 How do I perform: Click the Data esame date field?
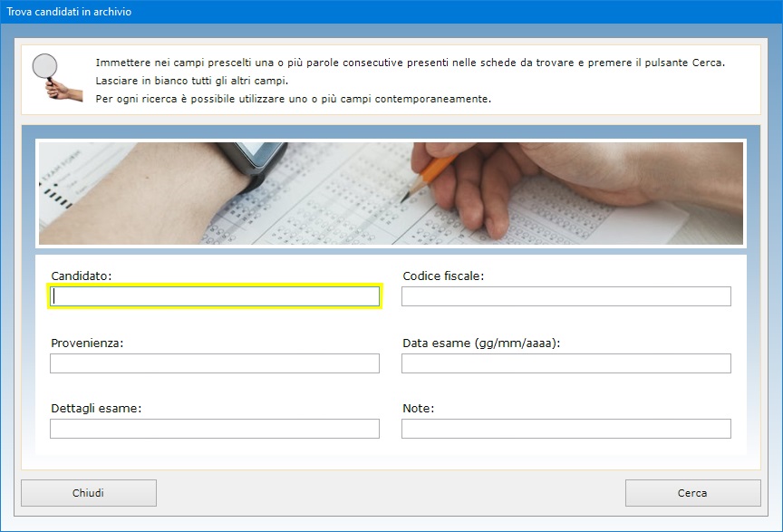(x=566, y=363)
